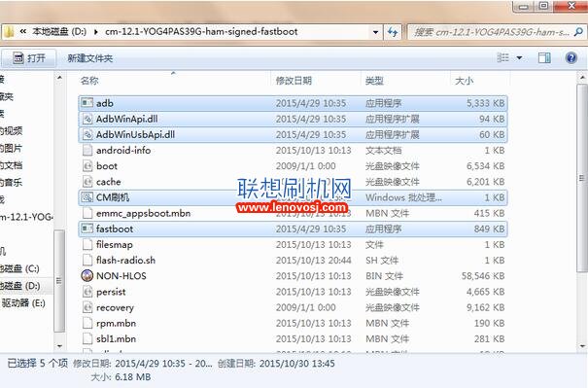Image resolution: width=588 pixels, height=388 pixels.
Task: Open the view options dropdown arrow
Action: pos(519,57)
